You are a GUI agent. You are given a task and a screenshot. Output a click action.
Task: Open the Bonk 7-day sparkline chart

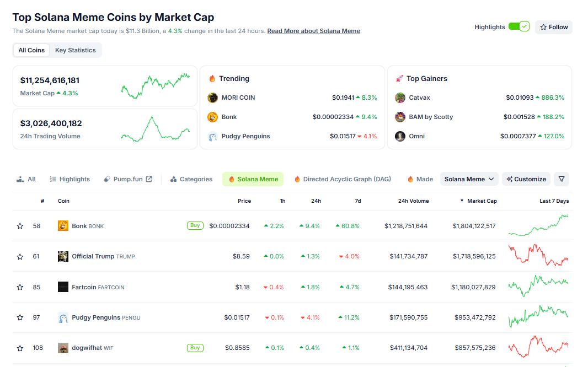coord(538,225)
